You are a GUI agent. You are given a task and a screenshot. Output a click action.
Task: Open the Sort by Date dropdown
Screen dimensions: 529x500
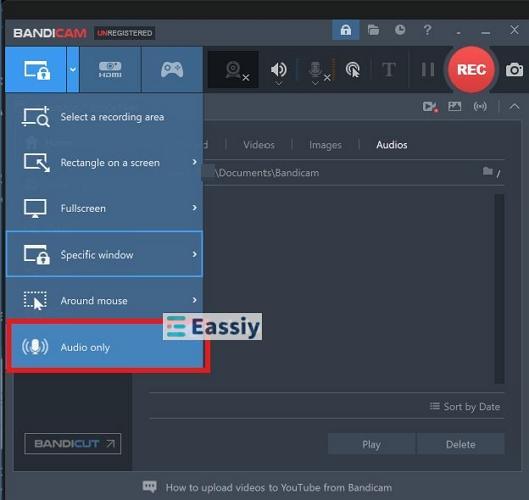465,407
